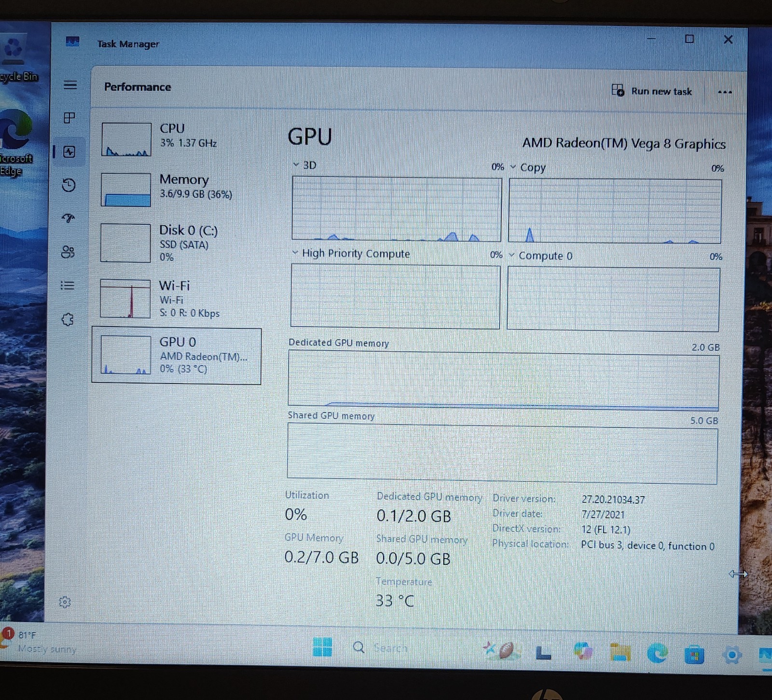Select the Wi-Fi performance entry
This screenshot has width=772, height=700.
pyautogui.click(x=177, y=299)
